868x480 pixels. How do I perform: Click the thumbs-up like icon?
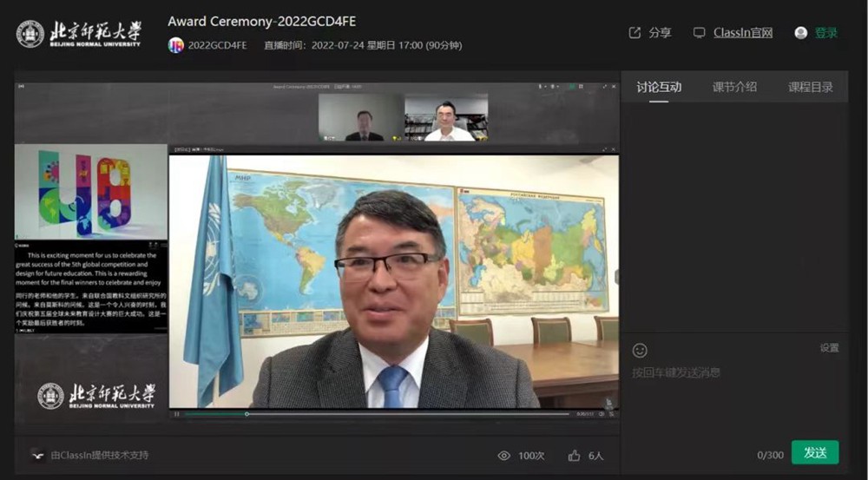tap(574, 455)
